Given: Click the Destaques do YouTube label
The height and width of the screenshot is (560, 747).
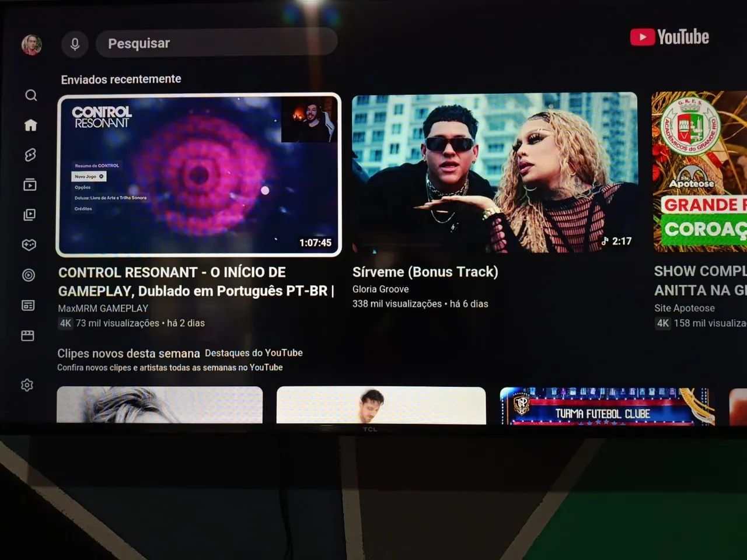Looking at the screenshot, I should pos(254,352).
